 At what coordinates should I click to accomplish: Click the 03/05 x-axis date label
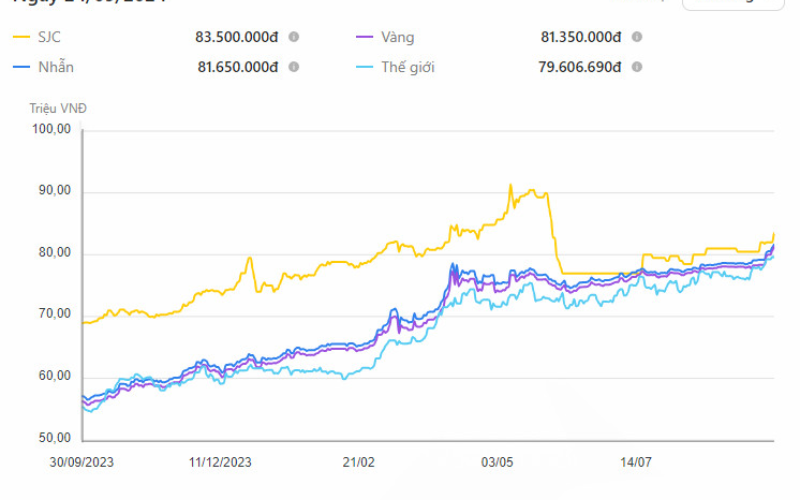pos(497,462)
